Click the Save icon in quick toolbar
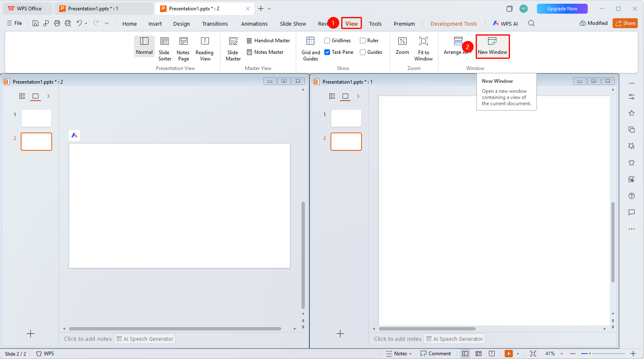This screenshot has width=644, height=359. click(36, 24)
